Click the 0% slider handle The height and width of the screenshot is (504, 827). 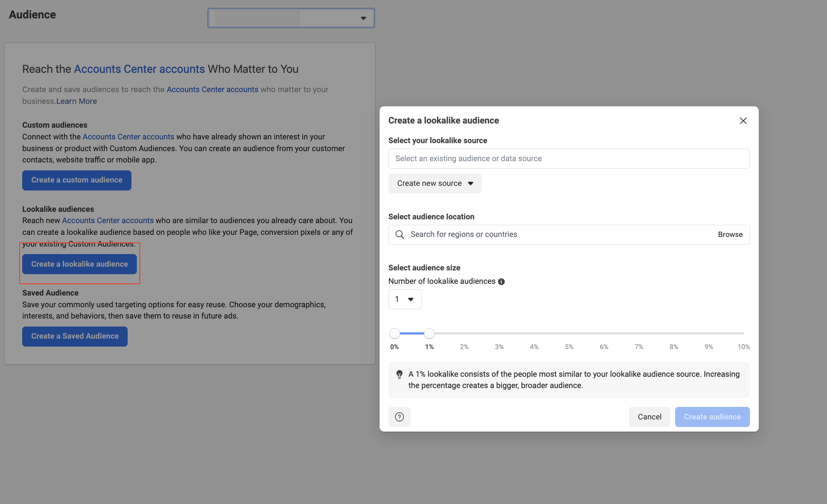395,333
